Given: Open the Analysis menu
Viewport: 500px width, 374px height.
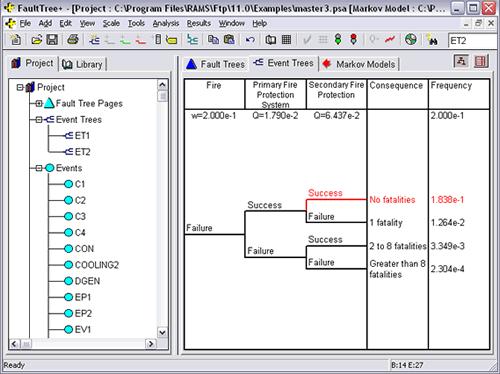Looking at the screenshot, I should tap(166, 23).
